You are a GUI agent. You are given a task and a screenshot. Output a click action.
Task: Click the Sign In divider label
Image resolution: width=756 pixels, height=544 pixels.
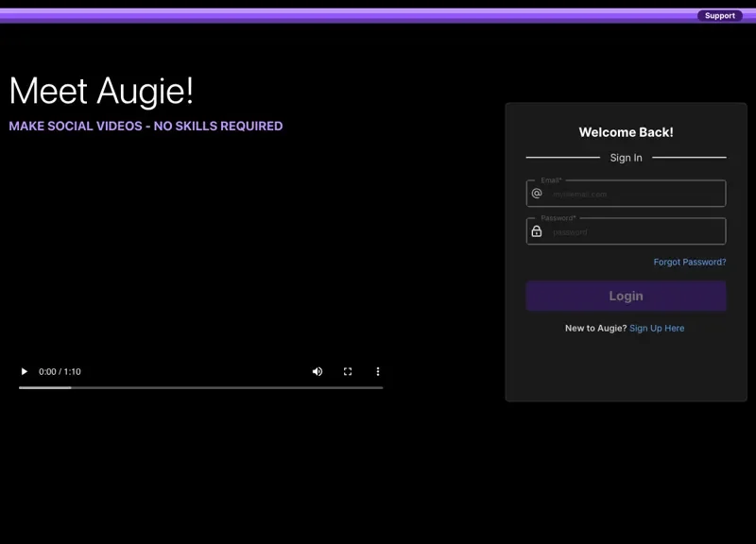(x=626, y=158)
